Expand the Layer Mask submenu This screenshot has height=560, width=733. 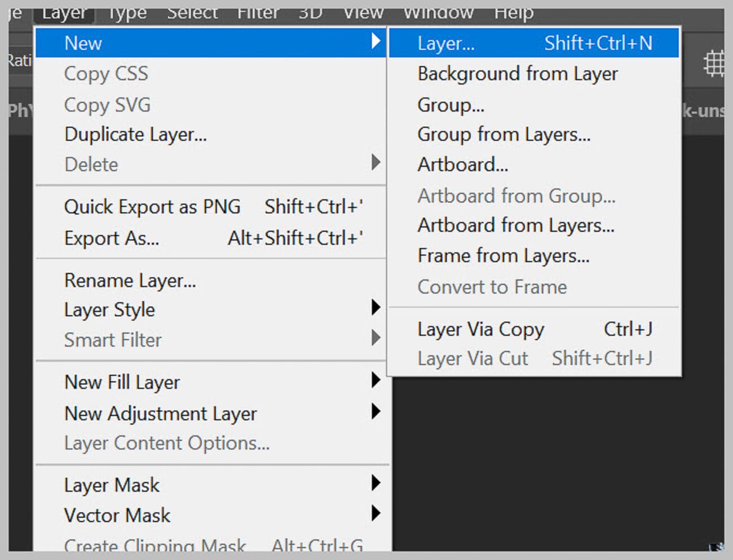[376, 484]
